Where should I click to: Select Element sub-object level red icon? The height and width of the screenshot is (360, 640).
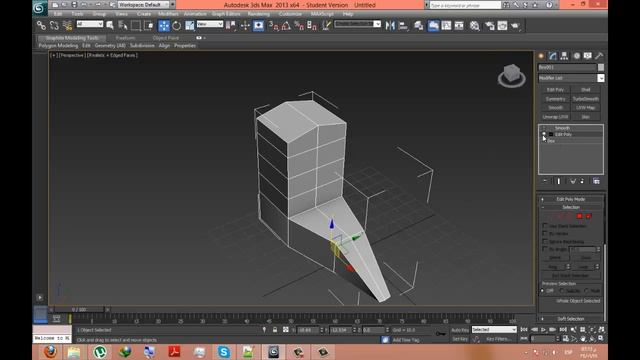coord(589,216)
